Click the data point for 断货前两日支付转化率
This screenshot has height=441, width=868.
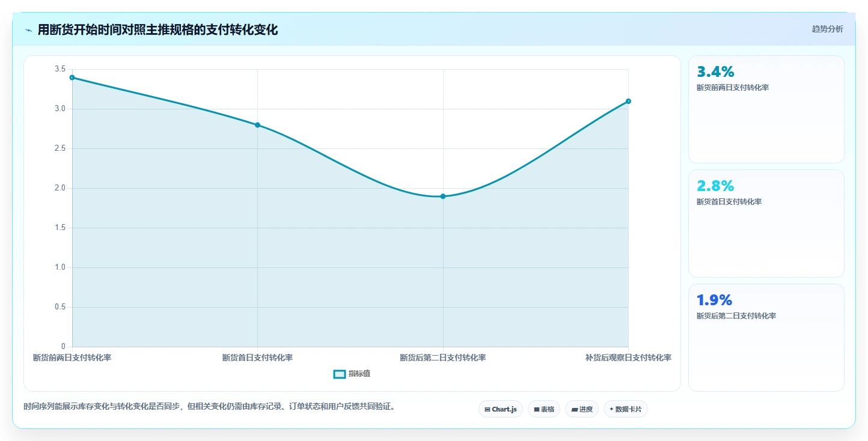coord(72,78)
